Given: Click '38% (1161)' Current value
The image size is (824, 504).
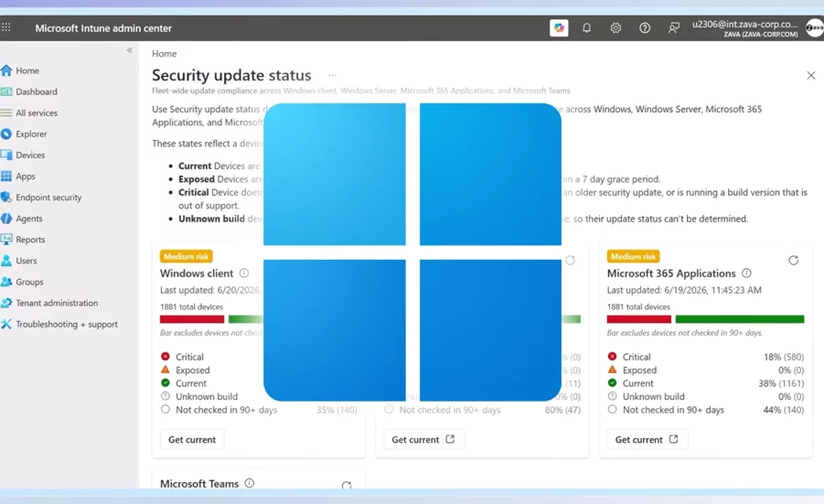Looking at the screenshot, I should tap(781, 383).
